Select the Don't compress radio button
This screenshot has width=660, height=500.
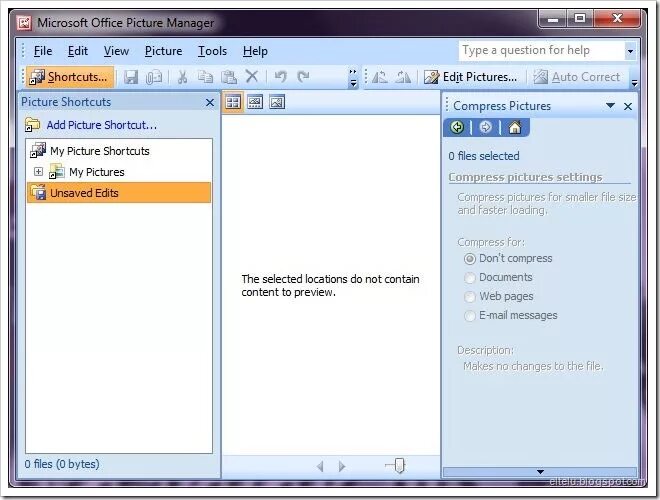[x=469, y=258]
